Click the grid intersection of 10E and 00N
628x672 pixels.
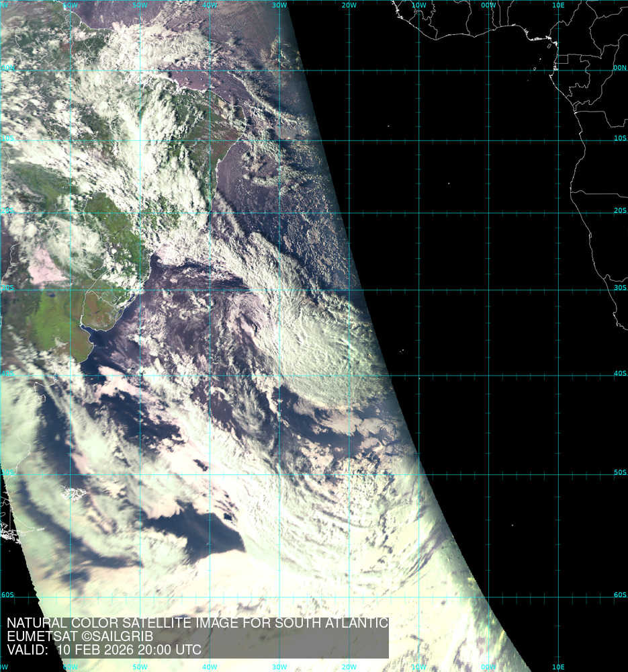click(x=558, y=70)
